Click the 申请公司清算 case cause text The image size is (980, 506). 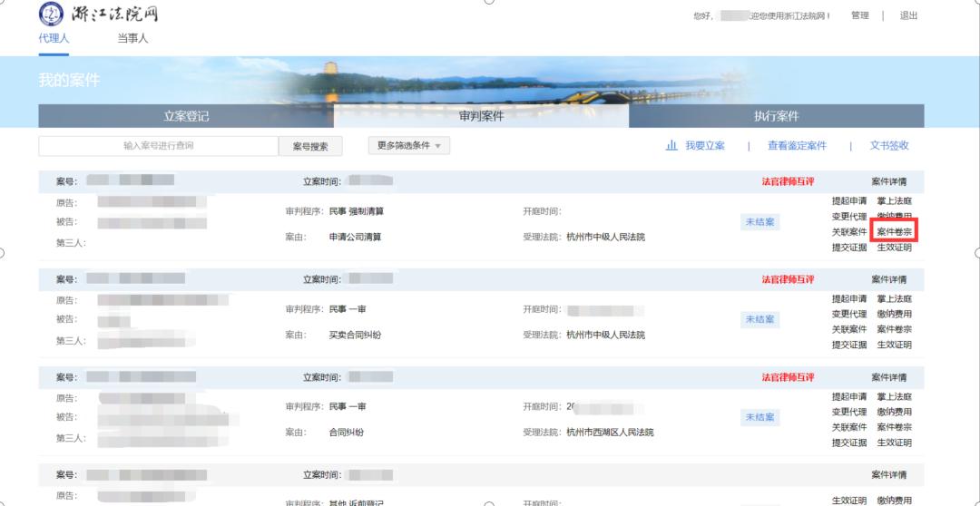pyautogui.click(x=355, y=237)
